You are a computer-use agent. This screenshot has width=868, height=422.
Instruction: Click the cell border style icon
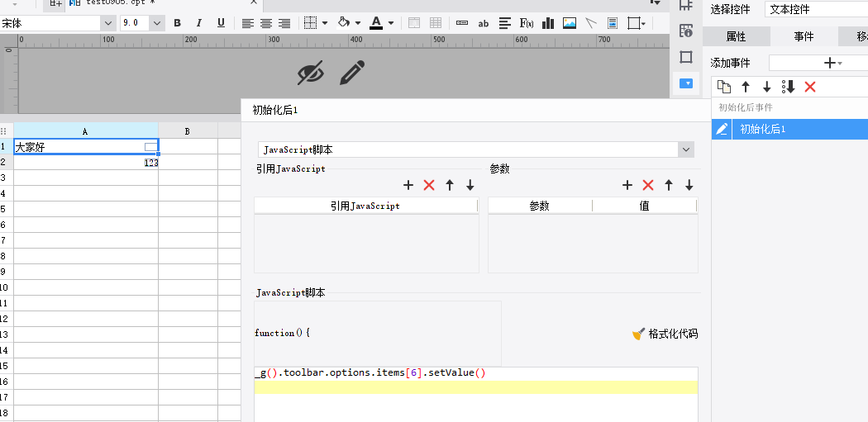click(311, 23)
